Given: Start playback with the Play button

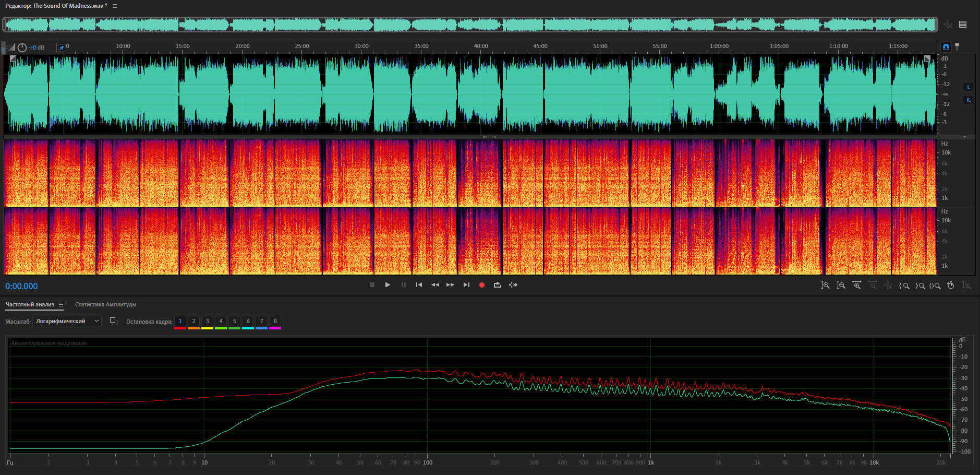Looking at the screenshot, I should click(388, 284).
